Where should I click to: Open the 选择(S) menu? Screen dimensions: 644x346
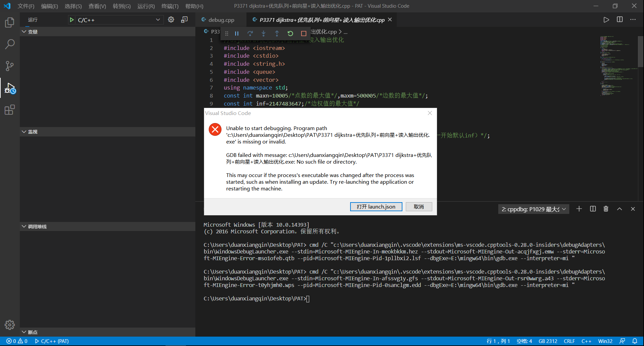coord(73,6)
